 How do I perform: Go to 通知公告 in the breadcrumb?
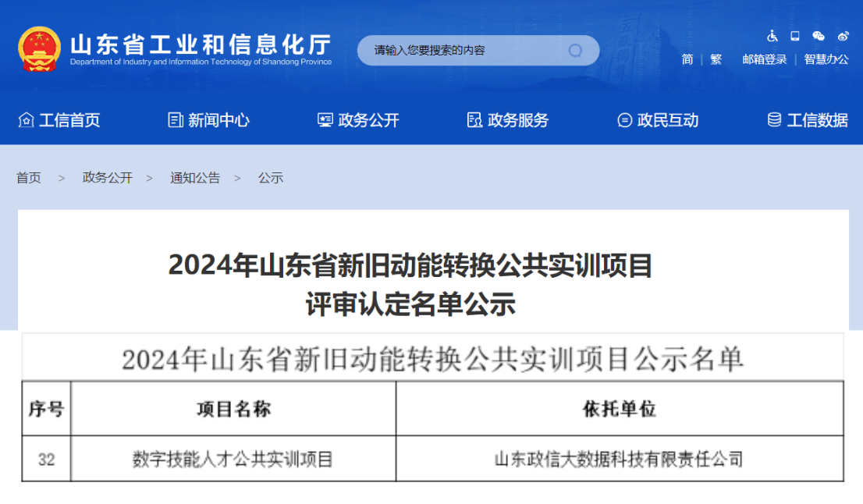coord(195,178)
